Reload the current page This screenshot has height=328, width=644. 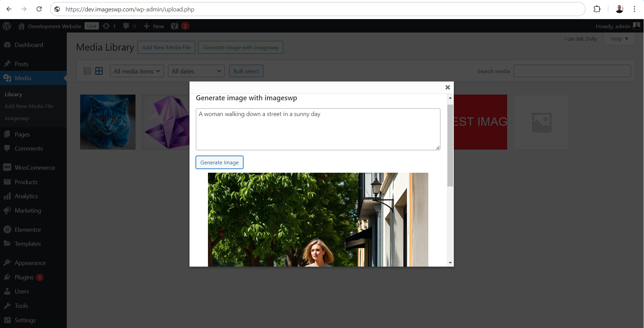point(39,9)
